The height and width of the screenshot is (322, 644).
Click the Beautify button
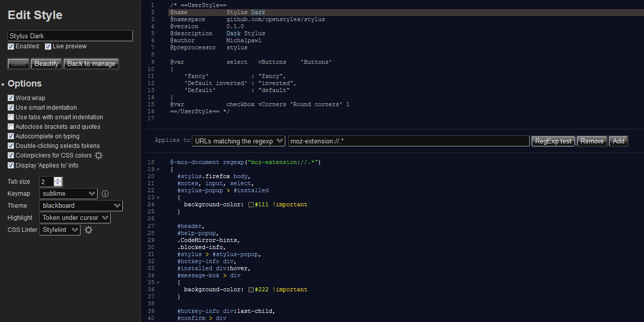click(x=46, y=64)
